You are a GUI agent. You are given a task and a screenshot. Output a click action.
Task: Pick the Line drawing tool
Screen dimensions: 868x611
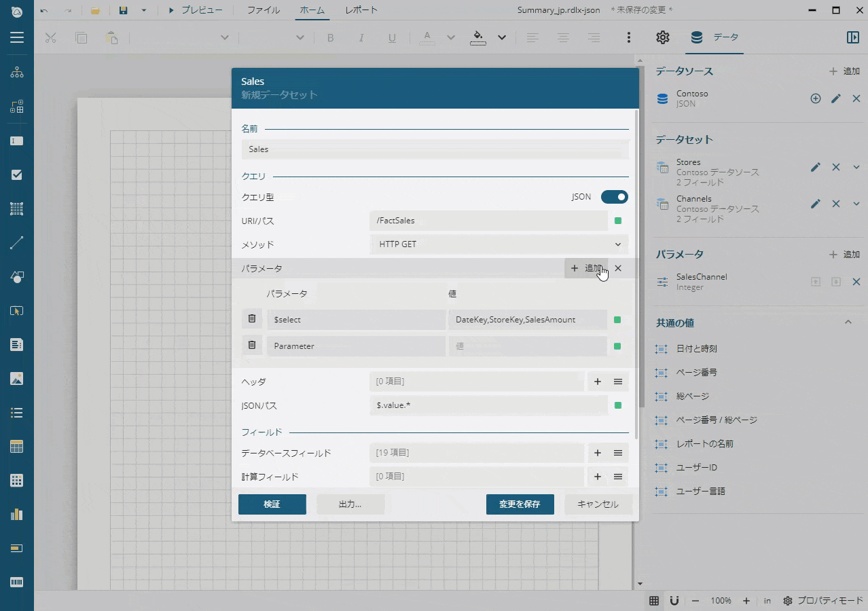pos(16,242)
